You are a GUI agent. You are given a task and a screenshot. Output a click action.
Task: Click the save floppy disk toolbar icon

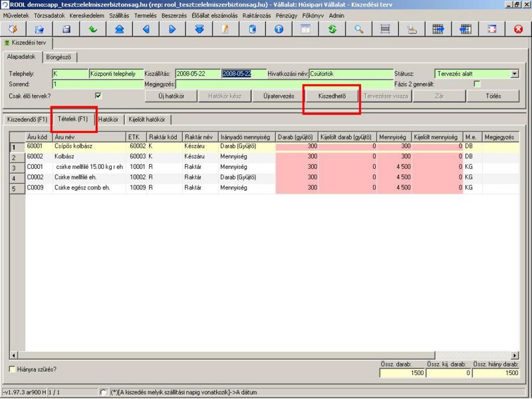(x=66, y=29)
